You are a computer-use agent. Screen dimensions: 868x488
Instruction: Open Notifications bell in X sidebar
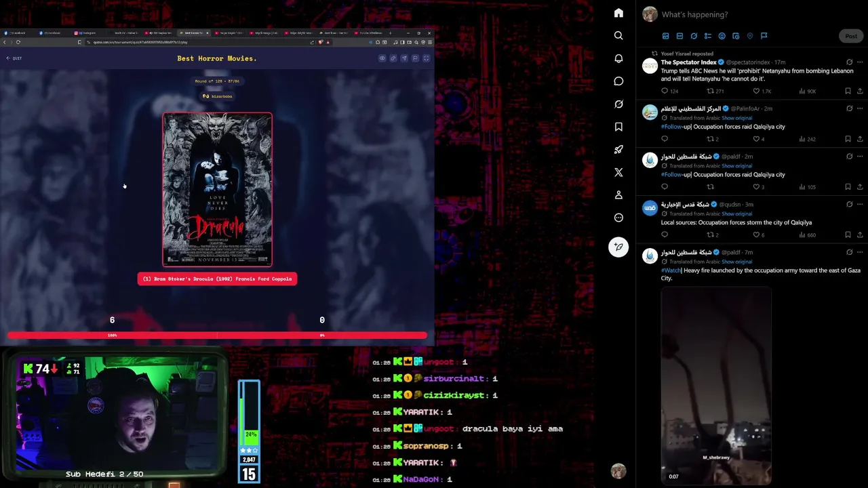point(618,58)
